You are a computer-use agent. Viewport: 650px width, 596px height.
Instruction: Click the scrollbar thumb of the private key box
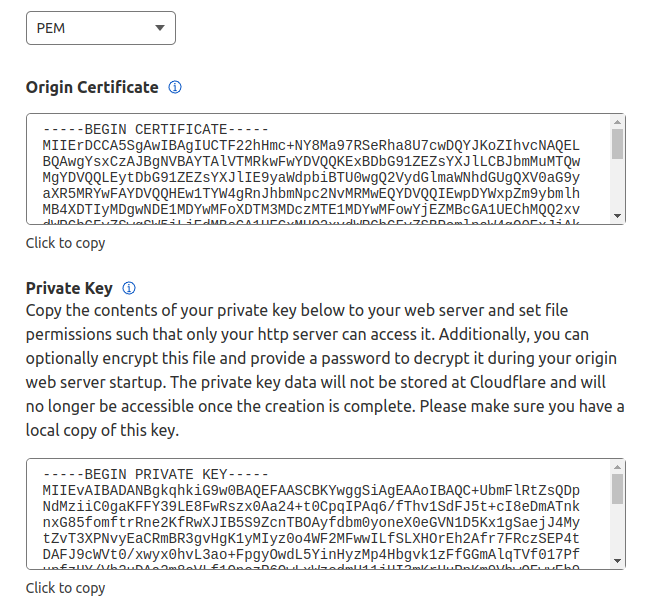pos(617,489)
